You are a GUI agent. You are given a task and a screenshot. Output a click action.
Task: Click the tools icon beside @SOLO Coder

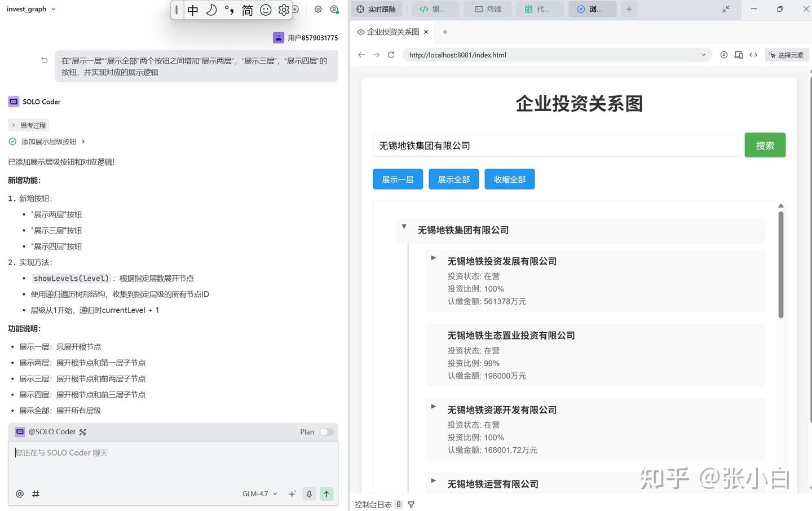[83, 432]
